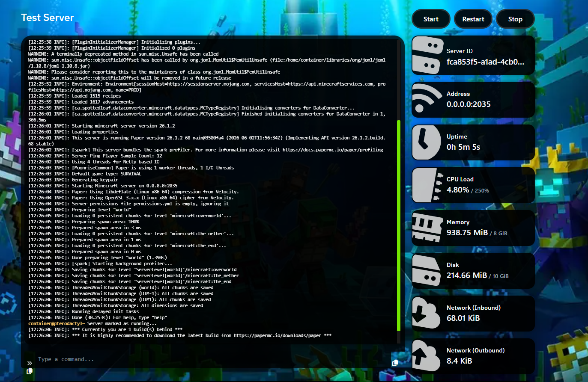This screenshot has width=588, height=382.
Task: Restart the server with the Restart button
Action: pyautogui.click(x=473, y=19)
